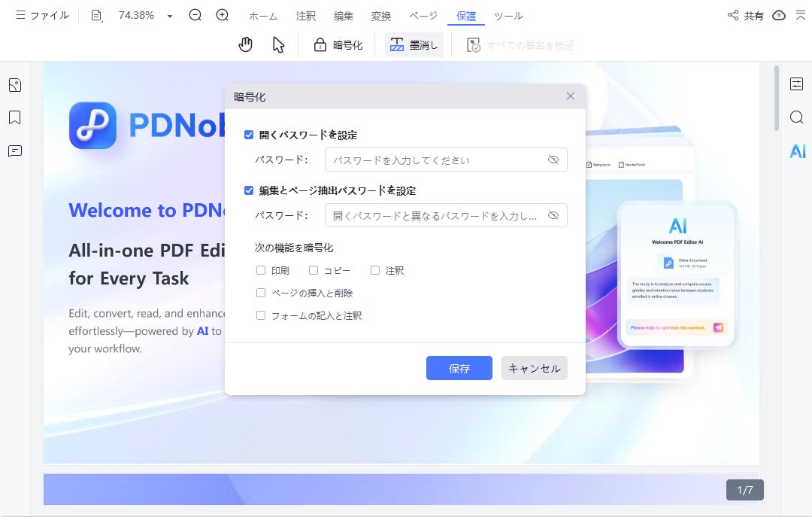Show the edit password with eye icon
The width and height of the screenshot is (812, 517).
[553, 215]
